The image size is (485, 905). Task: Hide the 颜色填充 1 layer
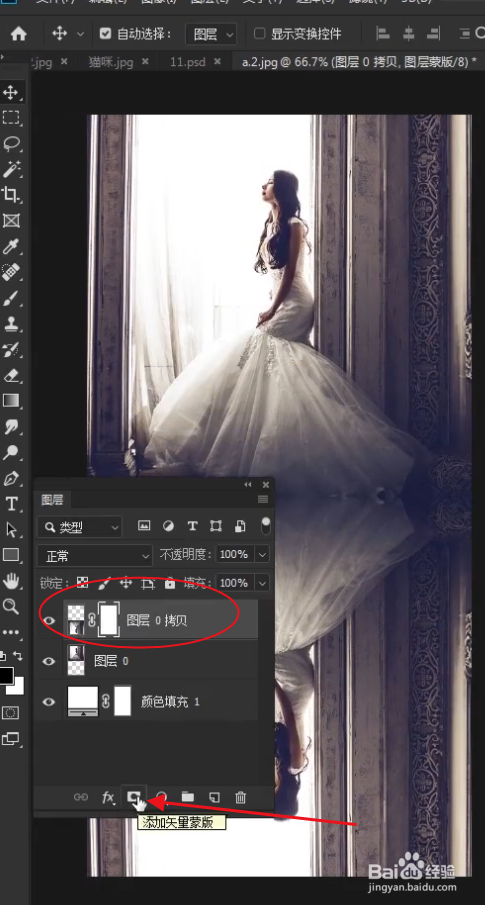(x=49, y=701)
